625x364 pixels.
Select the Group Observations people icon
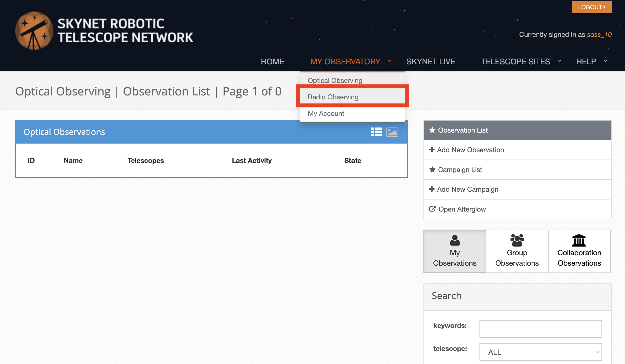[517, 240]
